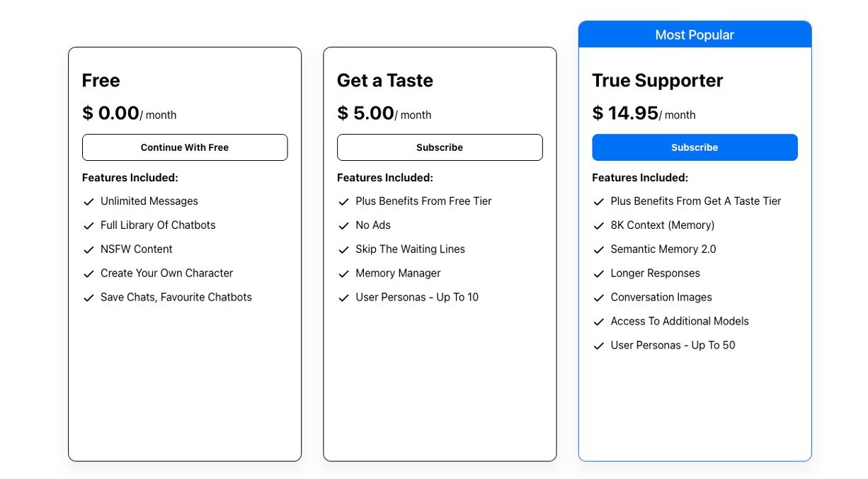Subscribe to the True Supporter plan
This screenshot has height=479, width=868.
[x=695, y=147]
